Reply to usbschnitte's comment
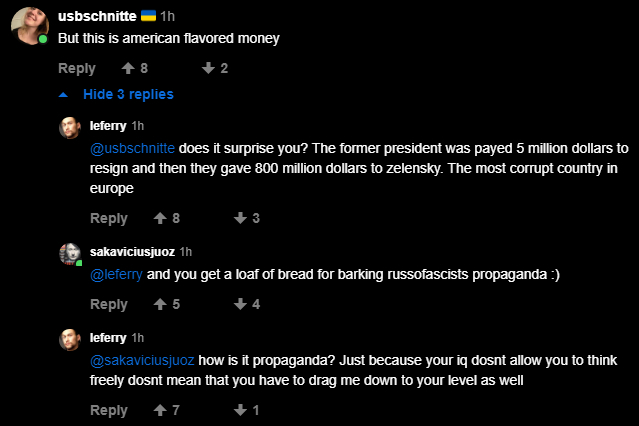Image resolution: width=639 pixels, height=426 pixels. click(77, 68)
